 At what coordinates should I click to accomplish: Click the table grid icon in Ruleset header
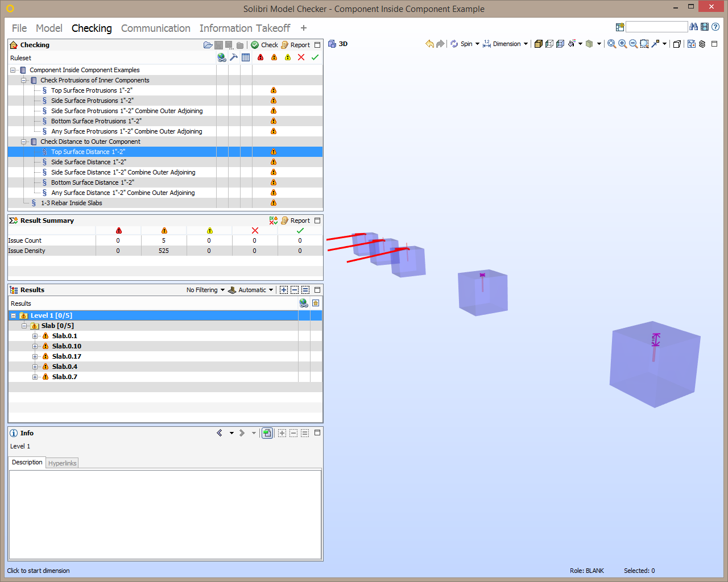[246, 57]
